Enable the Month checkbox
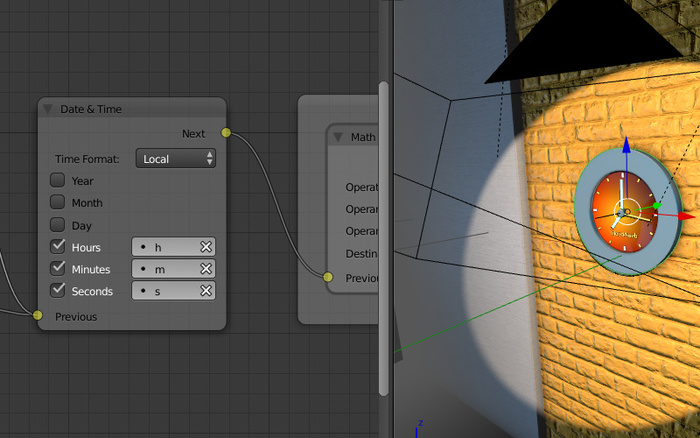 pyautogui.click(x=58, y=203)
